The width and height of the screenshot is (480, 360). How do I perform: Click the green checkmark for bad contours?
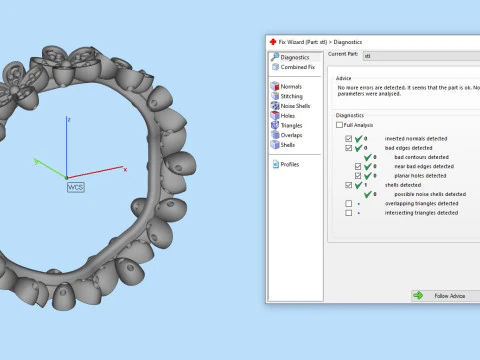click(x=368, y=157)
